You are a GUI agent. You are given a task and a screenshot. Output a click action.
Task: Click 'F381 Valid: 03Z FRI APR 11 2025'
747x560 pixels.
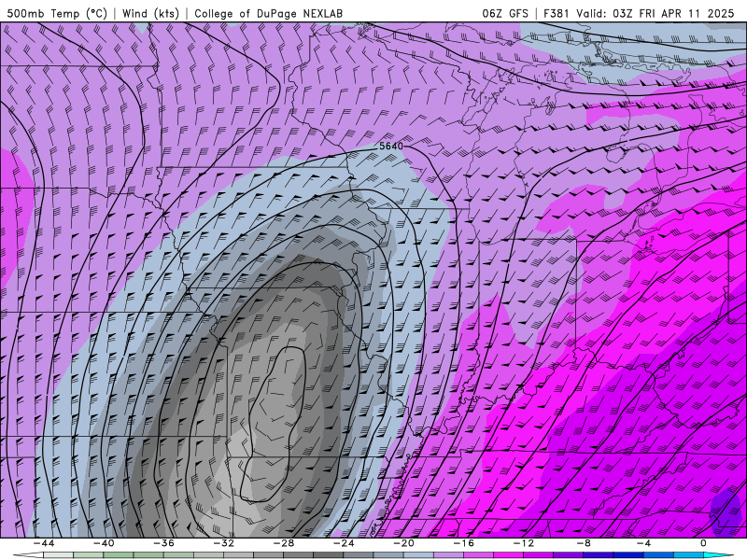pyautogui.click(x=639, y=13)
